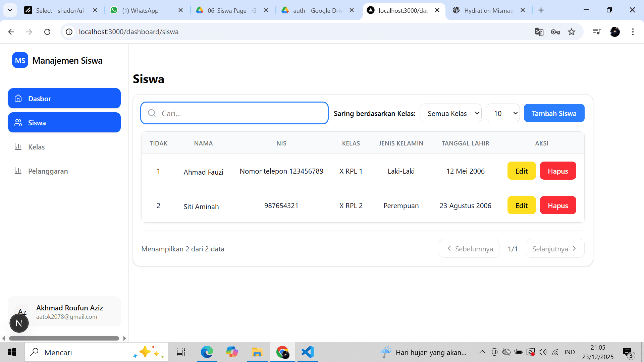Edit the Ahmad Fauzi row
This screenshot has height=362, width=644.
pos(522,171)
